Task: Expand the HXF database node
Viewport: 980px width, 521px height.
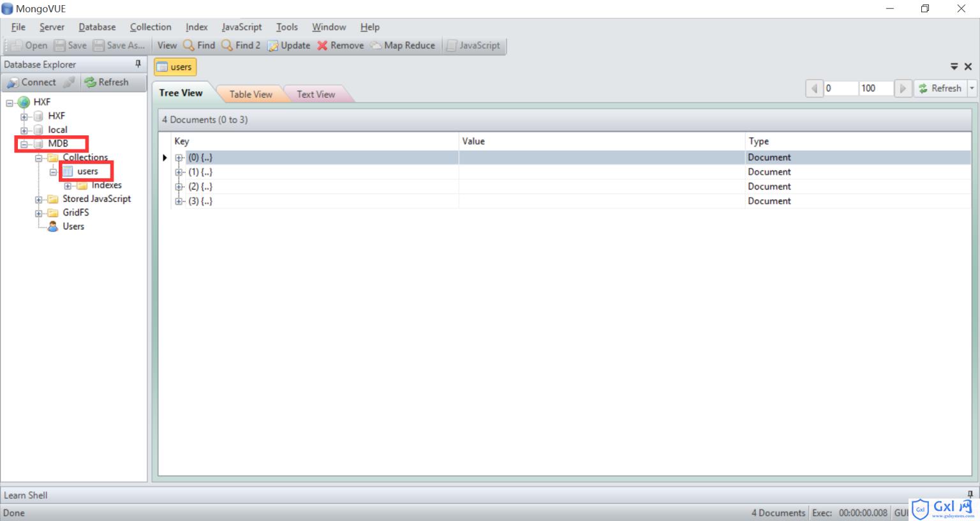Action: [x=24, y=117]
